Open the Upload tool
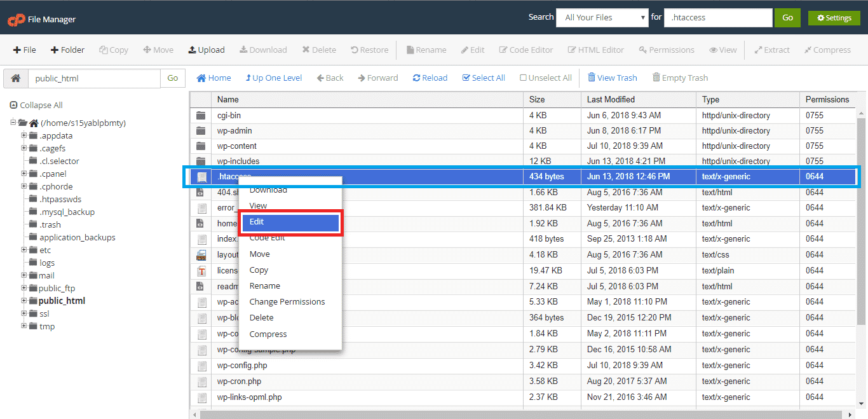This screenshot has width=868, height=419. tap(207, 50)
